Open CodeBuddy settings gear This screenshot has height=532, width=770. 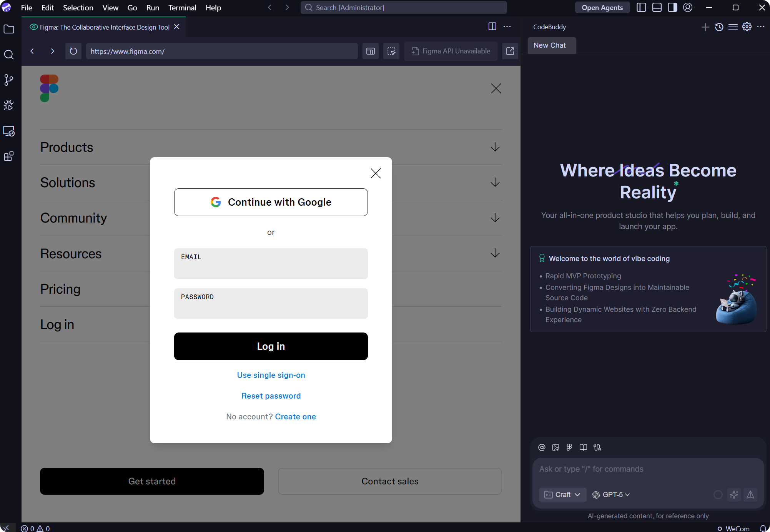pyautogui.click(x=747, y=27)
